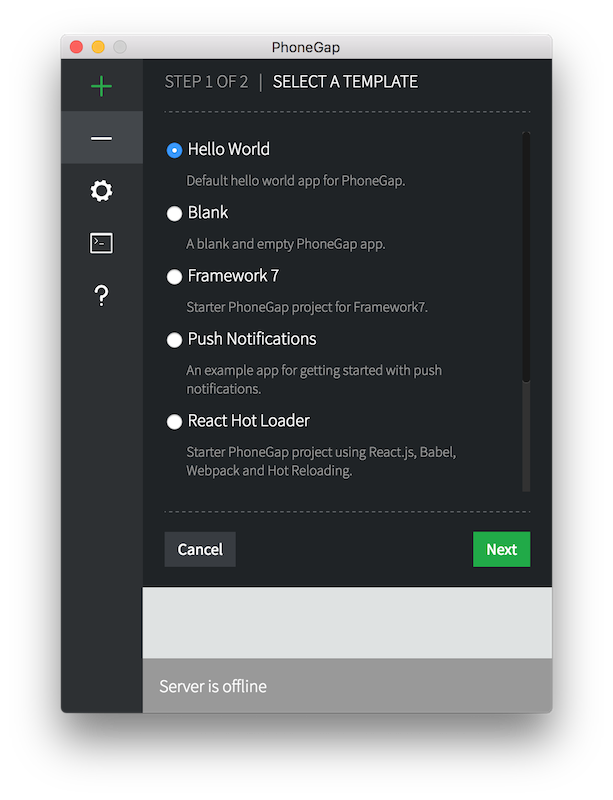Click 'An example app for getting started' description

tap(314, 380)
